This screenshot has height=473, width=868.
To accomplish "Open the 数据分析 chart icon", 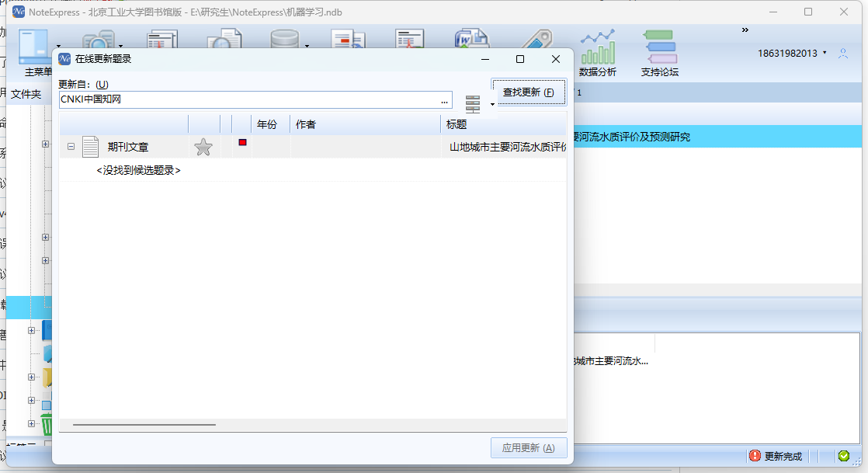I will click(x=597, y=48).
